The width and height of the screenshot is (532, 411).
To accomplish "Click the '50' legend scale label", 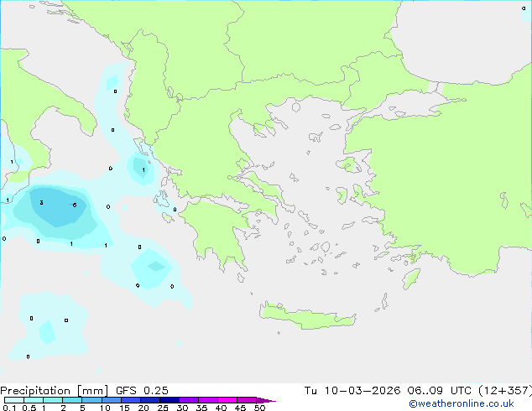I will pos(259,408).
